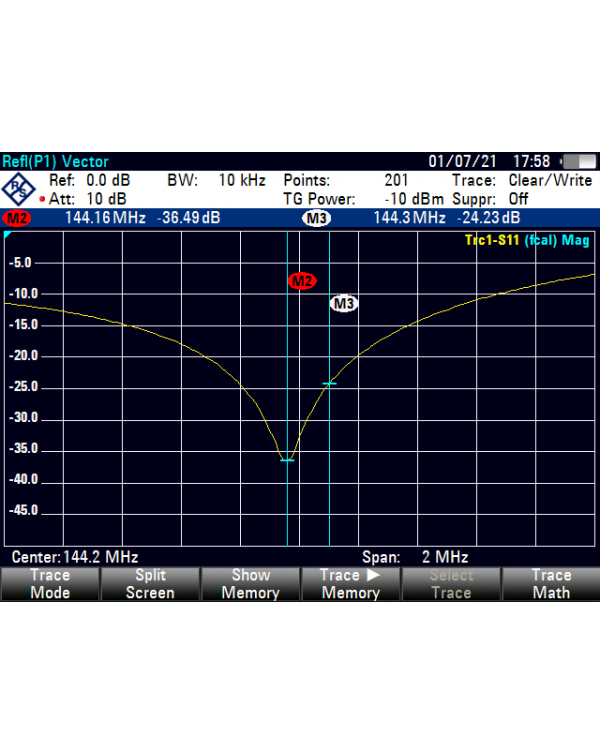Click the -5.0 axis label
The width and height of the screenshot is (600, 755).
[20, 263]
